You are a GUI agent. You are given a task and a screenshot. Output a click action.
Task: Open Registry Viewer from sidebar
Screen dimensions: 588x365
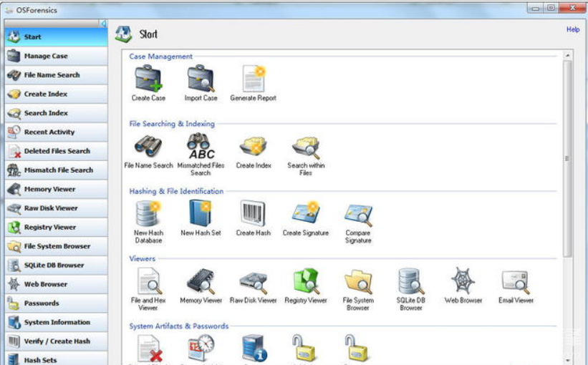click(57, 227)
